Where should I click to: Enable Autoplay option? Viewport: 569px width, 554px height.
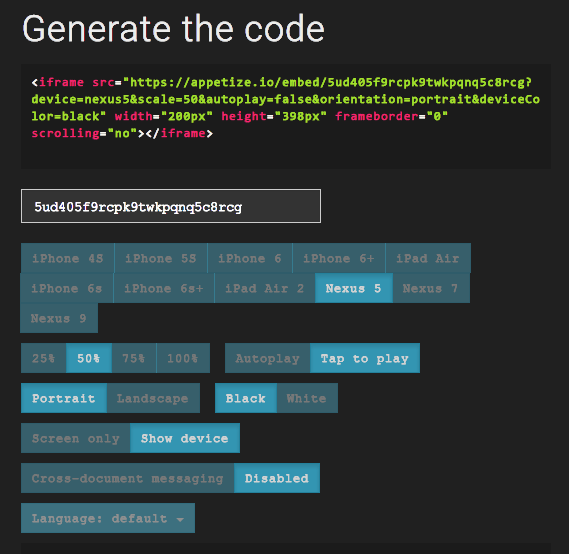[x=267, y=358]
